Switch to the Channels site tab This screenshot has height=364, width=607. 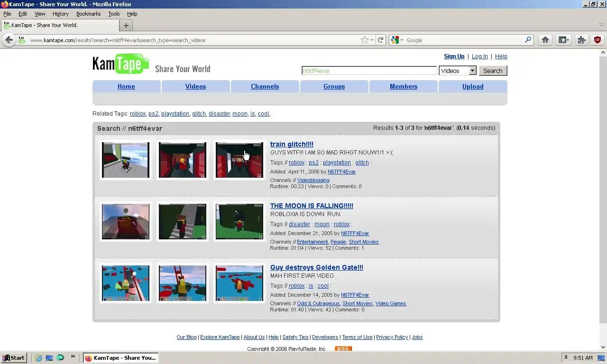(x=265, y=86)
